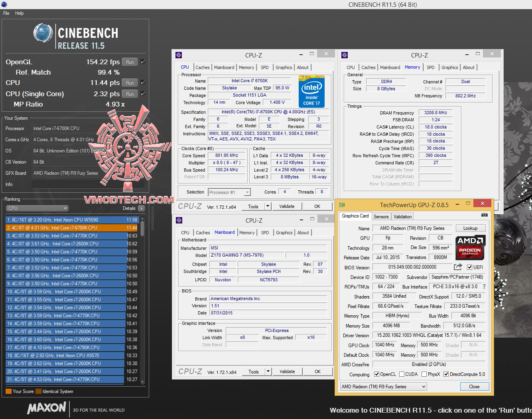Expand the Tools dropdown arrow in the CPU-Z Mainboard tab window
The width and height of the screenshot is (532, 419).
click(x=268, y=372)
